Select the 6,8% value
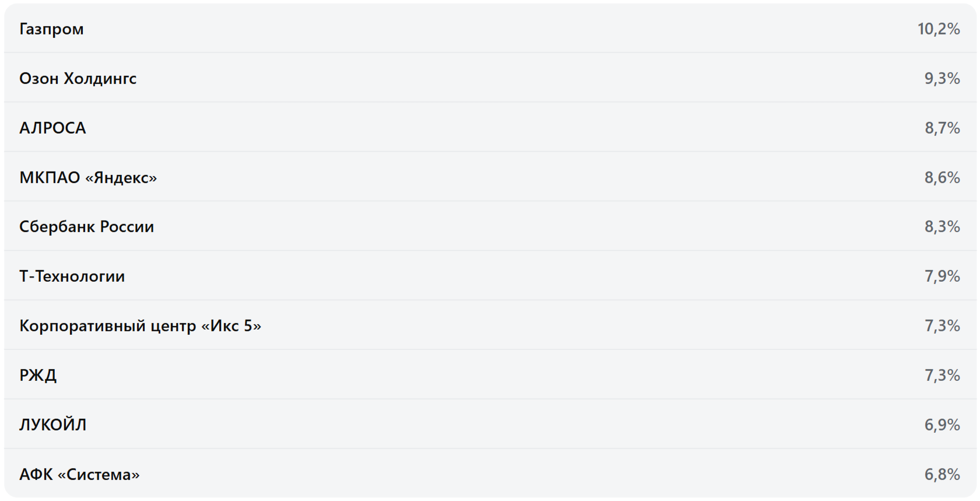Image resolution: width=980 pixels, height=501 pixels. [942, 475]
